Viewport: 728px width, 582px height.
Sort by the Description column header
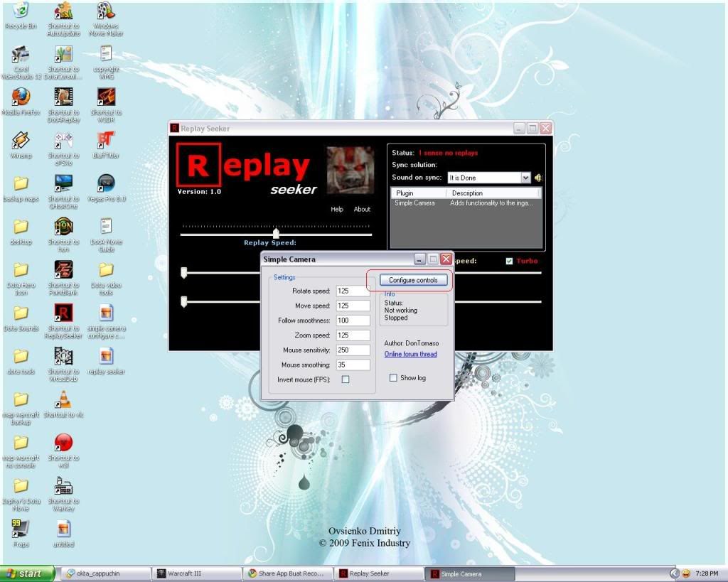tap(493, 193)
